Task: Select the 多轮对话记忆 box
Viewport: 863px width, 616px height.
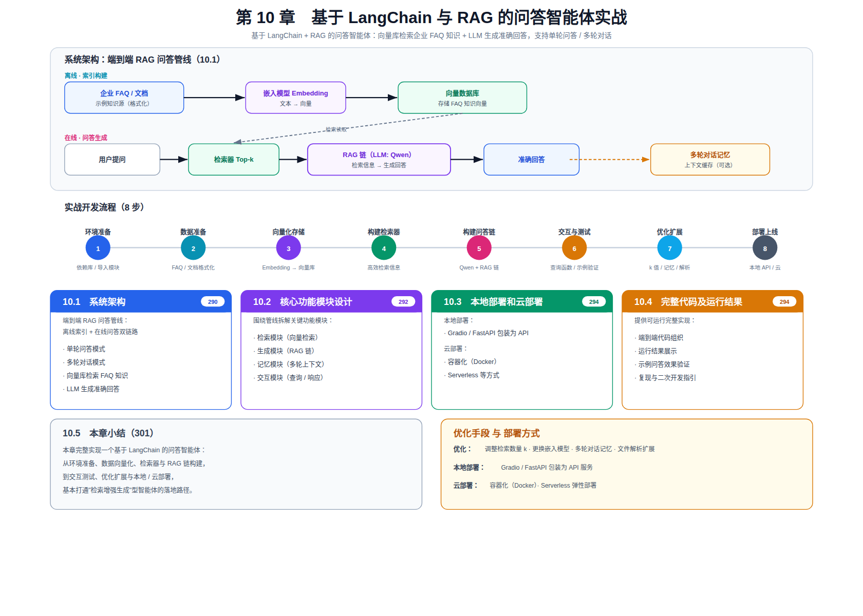Action: click(710, 160)
